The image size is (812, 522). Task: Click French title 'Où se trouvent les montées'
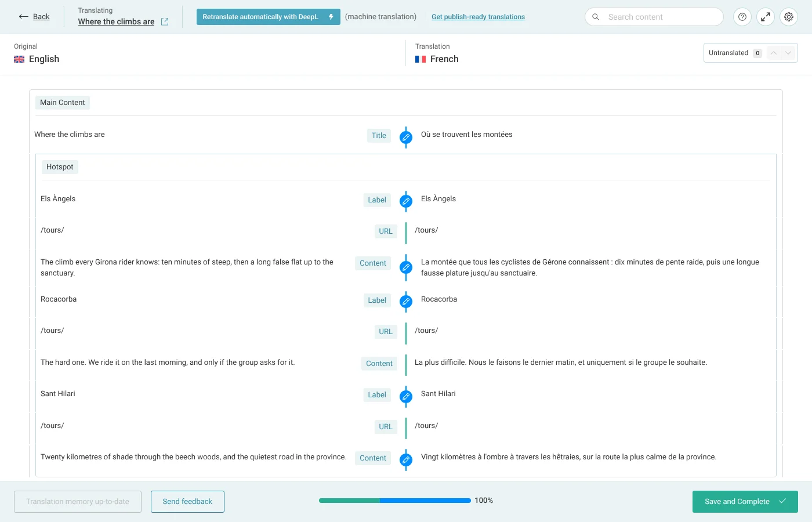(x=467, y=135)
